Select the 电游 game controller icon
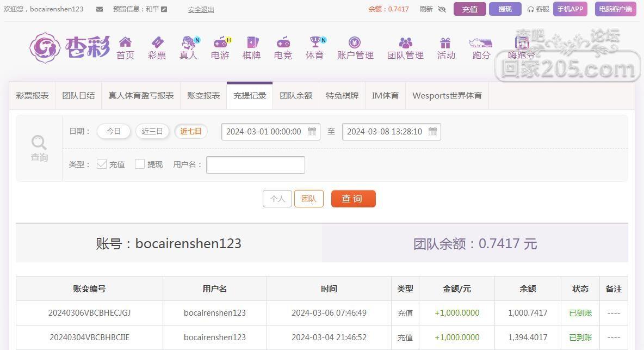644x350 pixels. (220, 42)
